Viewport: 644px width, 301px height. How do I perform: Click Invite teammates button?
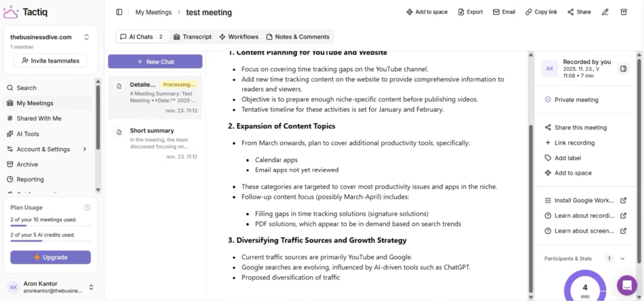click(x=51, y=61)
